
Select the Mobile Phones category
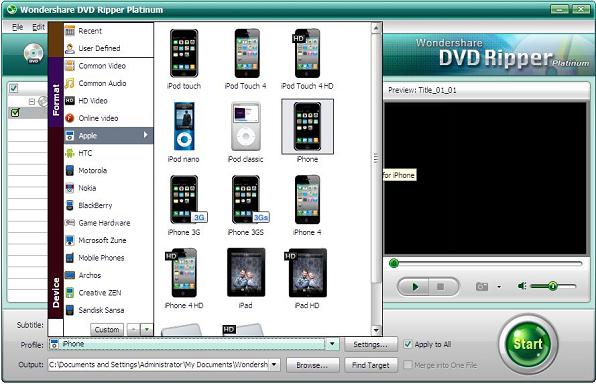[x=108, y=258]
